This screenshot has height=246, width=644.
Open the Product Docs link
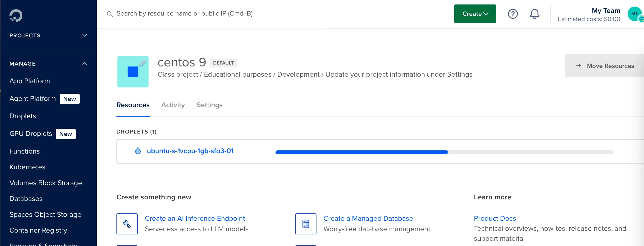495,218
